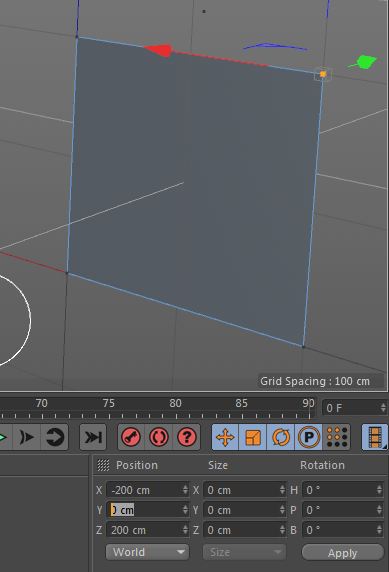Open Keyframe Selection question-mark button
Image resolution: width=389 pixels, height=572 pixels.
tap(186, 437)
